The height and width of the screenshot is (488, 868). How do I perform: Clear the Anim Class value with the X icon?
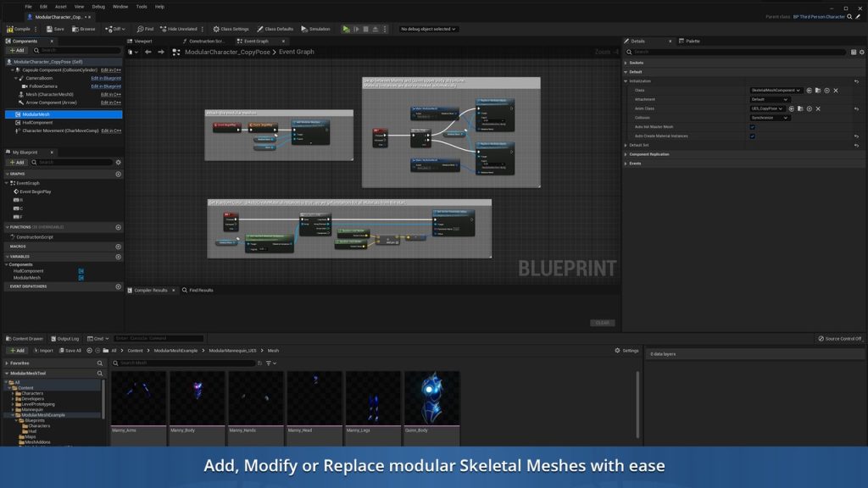pos(818,108)
